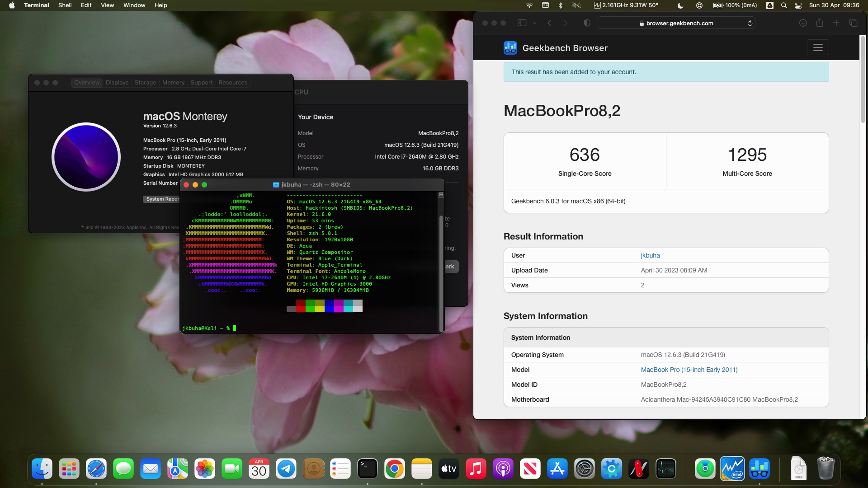Viewport: 868px width, 488px height.
Task: Expand Safari tab group dropdown chevron
Action: (534, 23)
